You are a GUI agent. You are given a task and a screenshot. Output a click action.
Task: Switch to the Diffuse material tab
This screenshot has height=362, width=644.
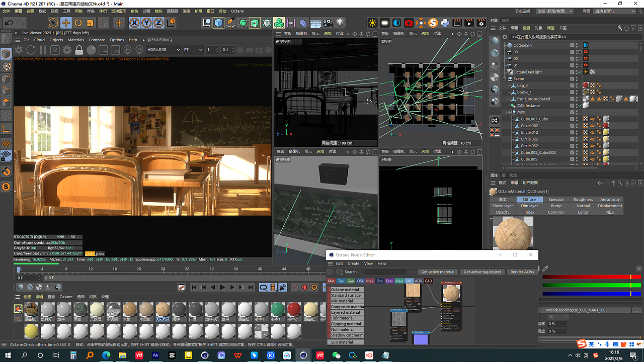pyautogui.click(x=529, y=199)
